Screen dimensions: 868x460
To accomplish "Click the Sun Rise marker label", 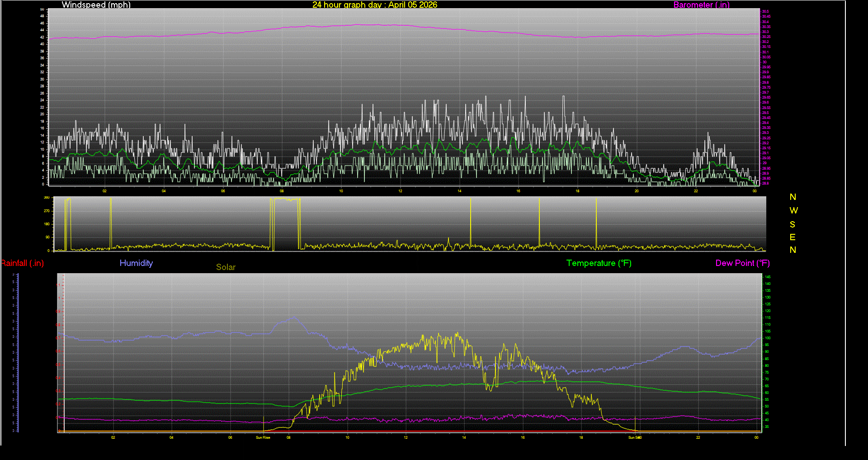I will [263, 437].
